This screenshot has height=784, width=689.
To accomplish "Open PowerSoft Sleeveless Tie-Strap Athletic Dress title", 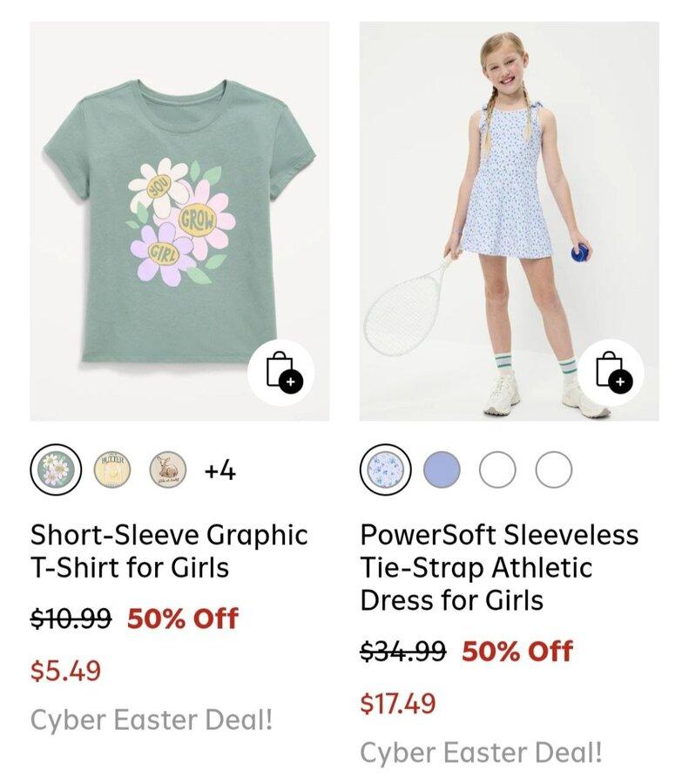I will point(499,567).
